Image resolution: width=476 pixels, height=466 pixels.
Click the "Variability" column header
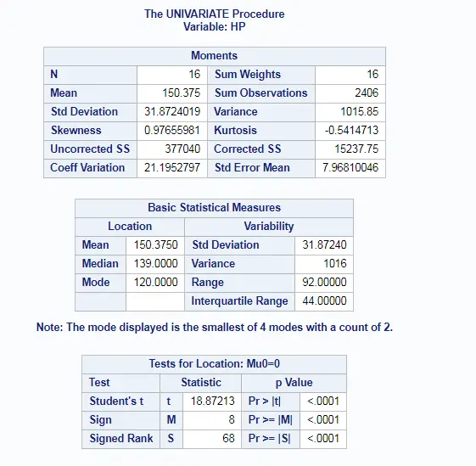click(x=269, y=227)
